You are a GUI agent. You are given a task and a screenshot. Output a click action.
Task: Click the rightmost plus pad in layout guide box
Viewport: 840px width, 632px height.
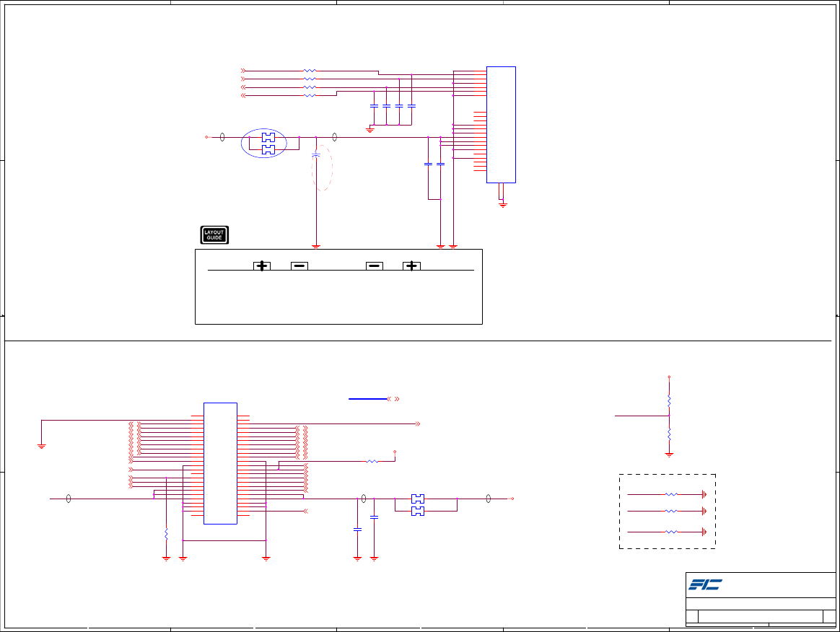tap(411, 265)
